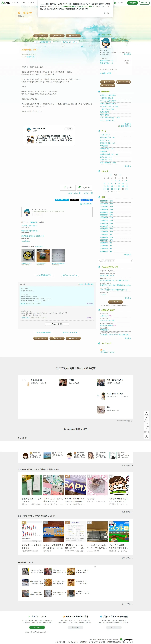This screenshot has height=644, width=151.
Task: Open the LAST KOUKAI MOSHI image thumbnail
Action: pyautogui.click(x=58, y=255)
